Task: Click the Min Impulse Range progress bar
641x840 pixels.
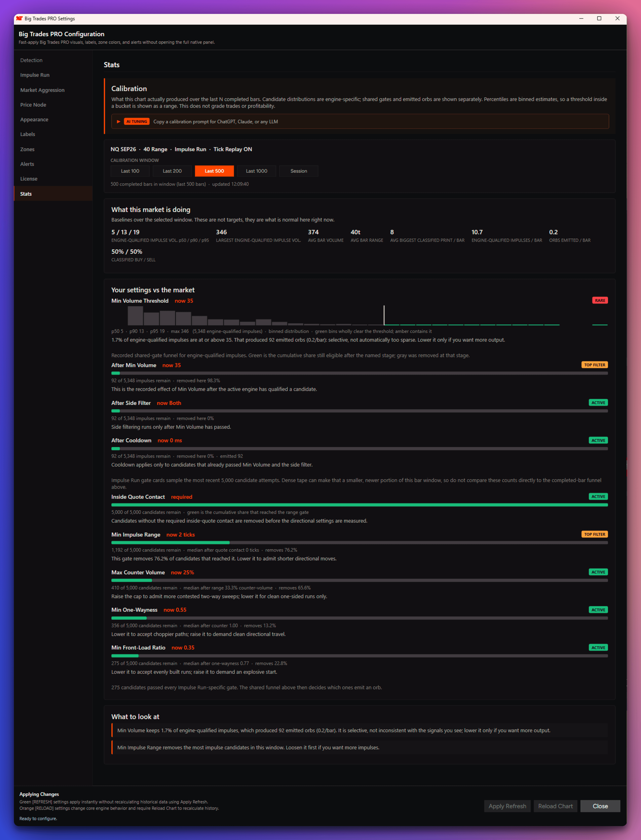Action: pyautogui.click(x=359, y=542)
